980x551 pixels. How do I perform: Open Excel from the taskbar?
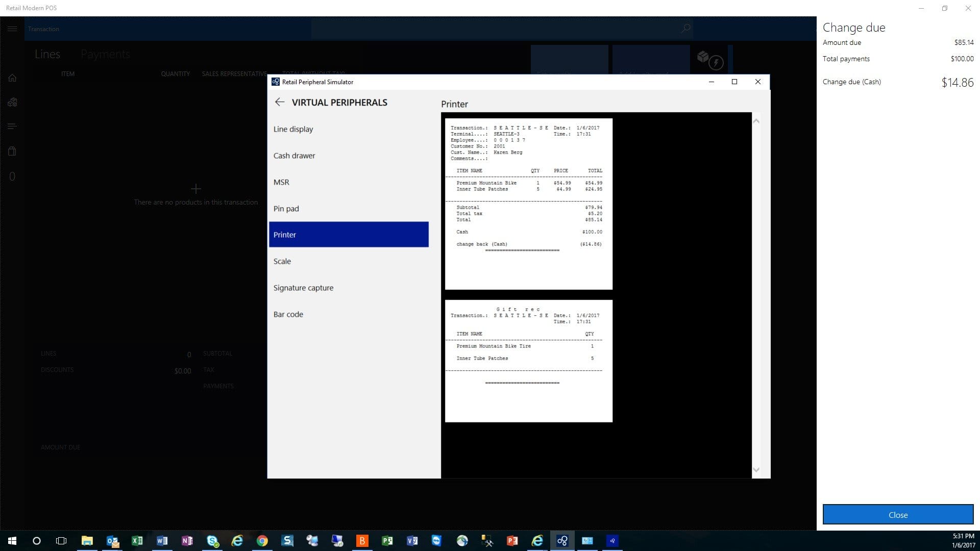[x=137, y=541]
